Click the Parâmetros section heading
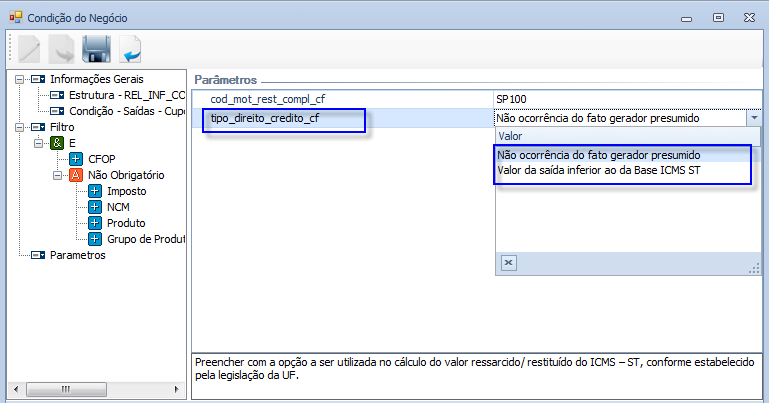The height and width of the screenshot is (403, 769). [x=226, y=80]
